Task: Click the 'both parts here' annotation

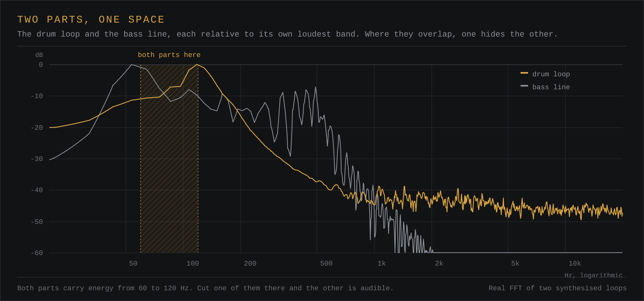Action: [169, 55]
